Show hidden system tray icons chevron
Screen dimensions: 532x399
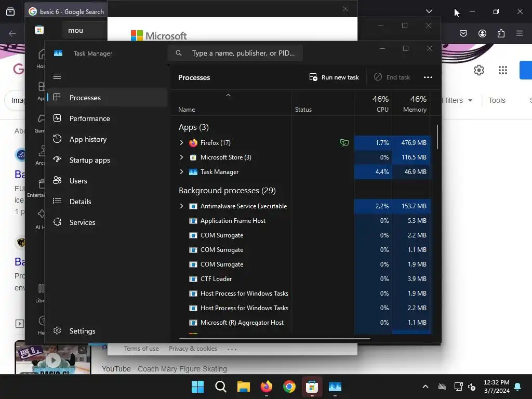tap(425, 387)
